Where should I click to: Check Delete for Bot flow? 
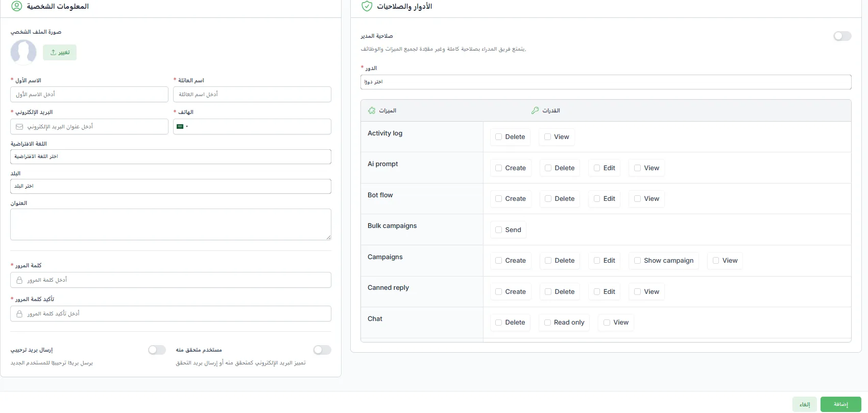point(548,199)
